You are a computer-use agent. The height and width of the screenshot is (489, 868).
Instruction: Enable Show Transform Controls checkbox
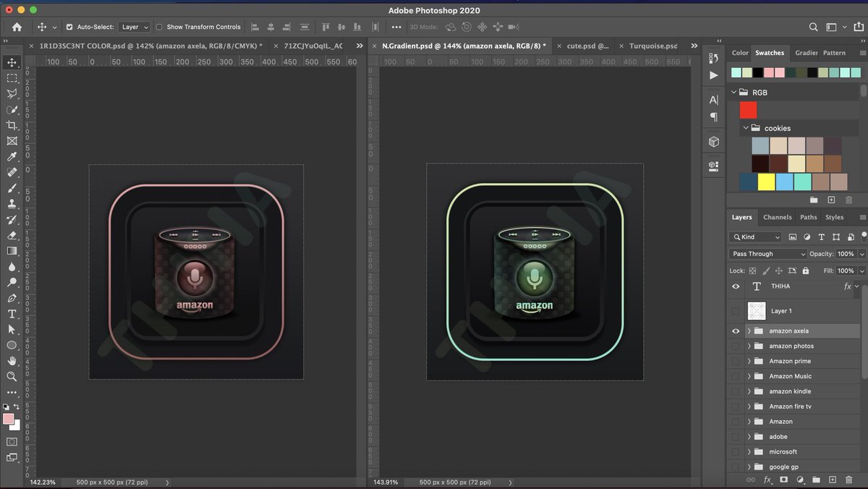pyautogui.click(x=159, y=27)
